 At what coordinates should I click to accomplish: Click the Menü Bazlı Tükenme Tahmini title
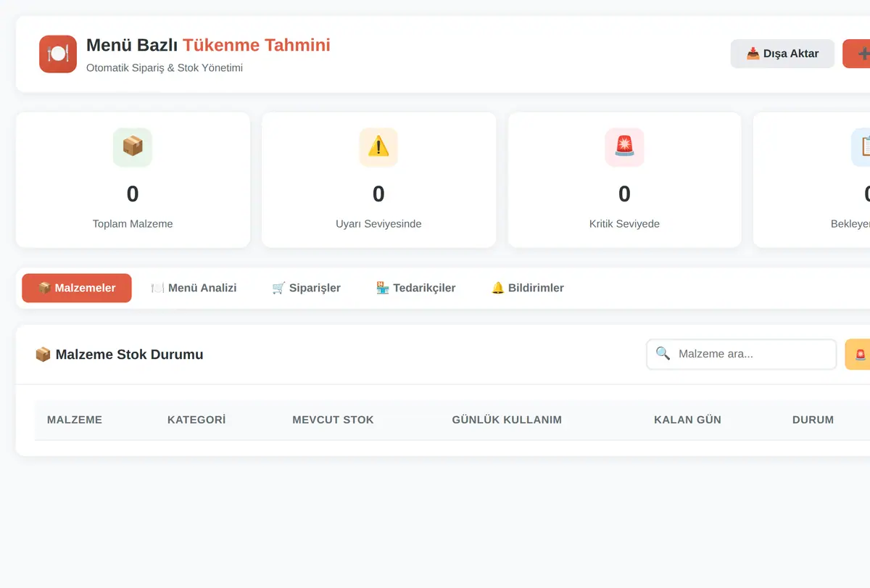pyautogui.click(x=208, y=45)
